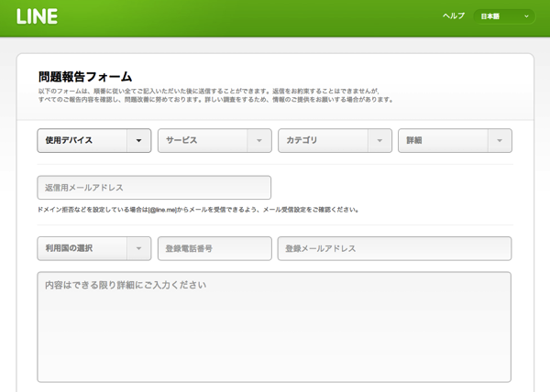The width and height of the screenshot is (550, 392).
Task: Open the 利用国の選択 country dropdown
Action: 94,248
